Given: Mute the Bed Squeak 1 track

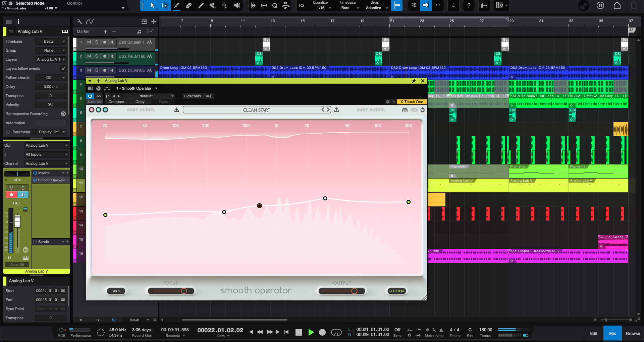Looking at the screenshot, I should tap(89, 42).
